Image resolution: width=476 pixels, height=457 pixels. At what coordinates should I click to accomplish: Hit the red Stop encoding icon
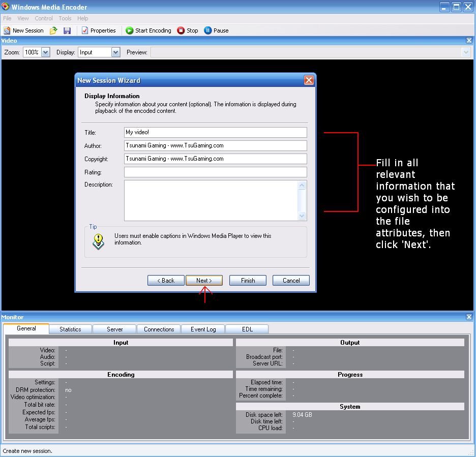(x=181, y=31)
